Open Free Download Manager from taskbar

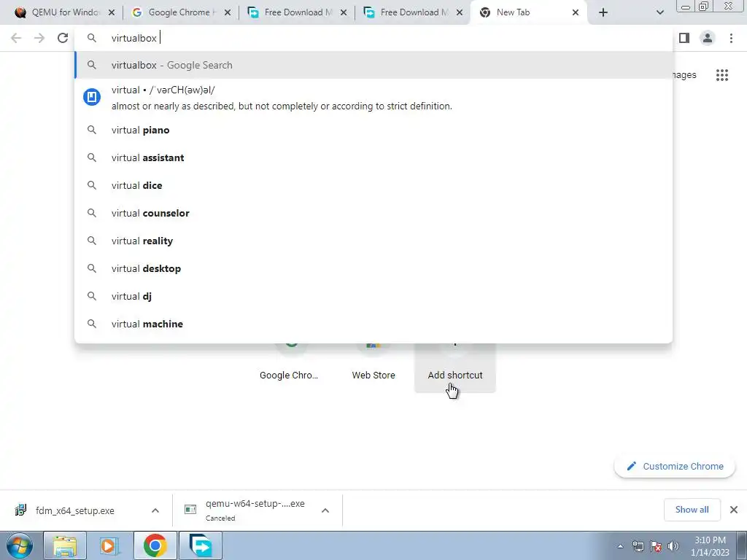tap(201, 545)
